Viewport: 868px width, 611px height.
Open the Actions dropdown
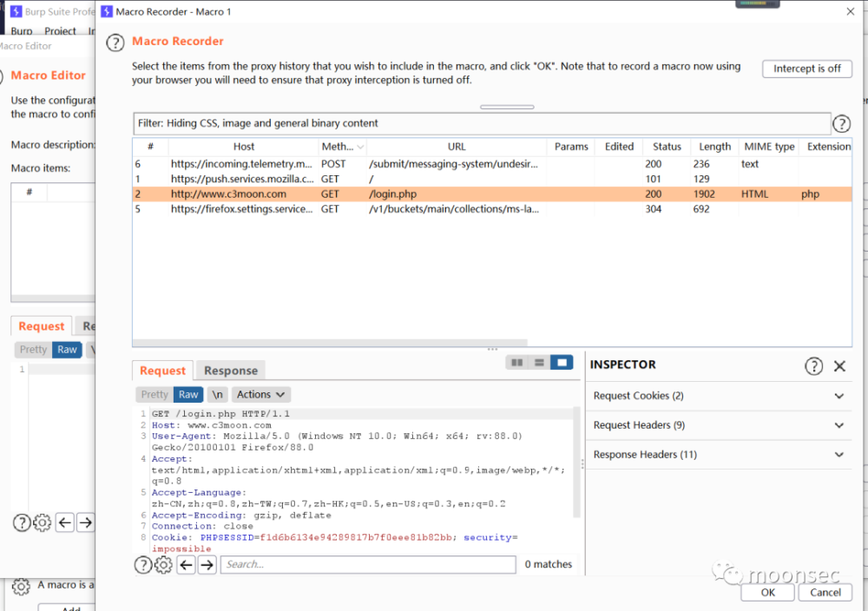[260, 395]
